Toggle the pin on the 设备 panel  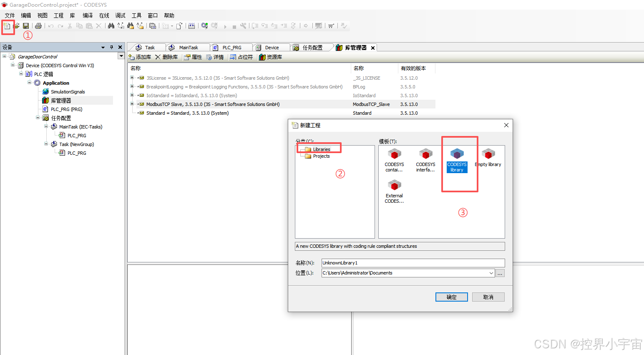pyautogui.click(x=111, y=47)
